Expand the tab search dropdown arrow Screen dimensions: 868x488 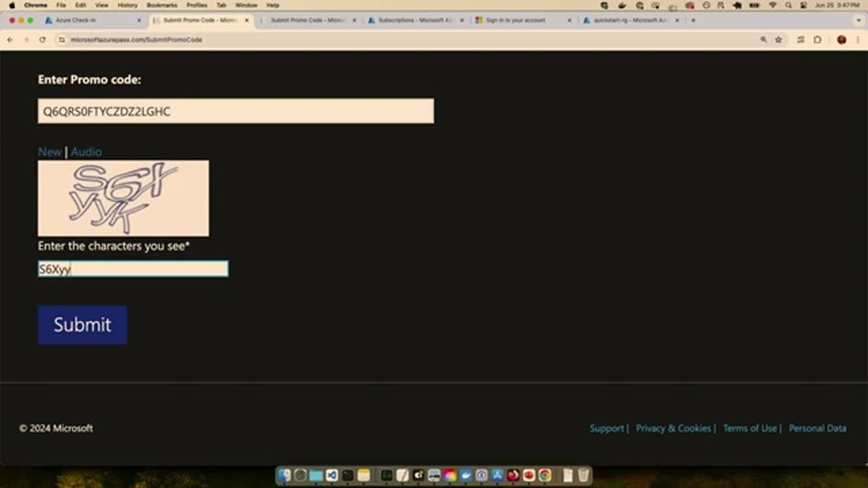pos(859,20)
